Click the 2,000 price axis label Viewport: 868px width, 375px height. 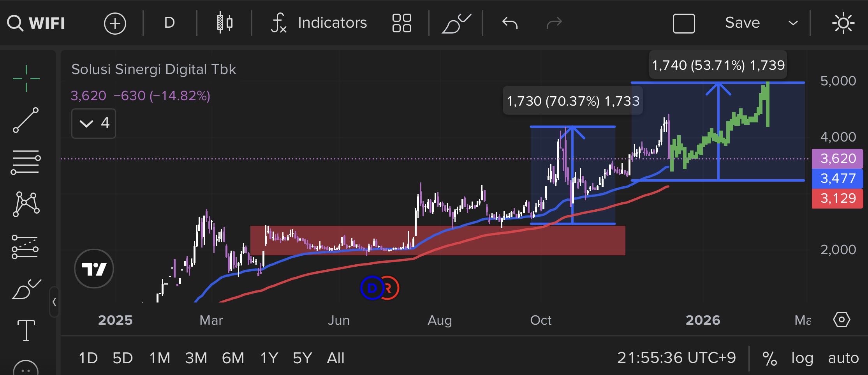point(838,249)
